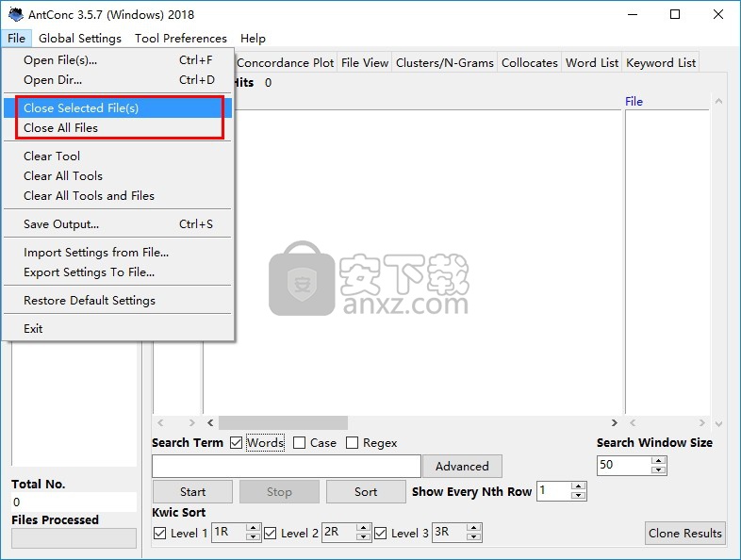Click results vertical scrollbar down arrow
Image resolution: width=741 pixels, height=560 pixels.
point(718,424)
